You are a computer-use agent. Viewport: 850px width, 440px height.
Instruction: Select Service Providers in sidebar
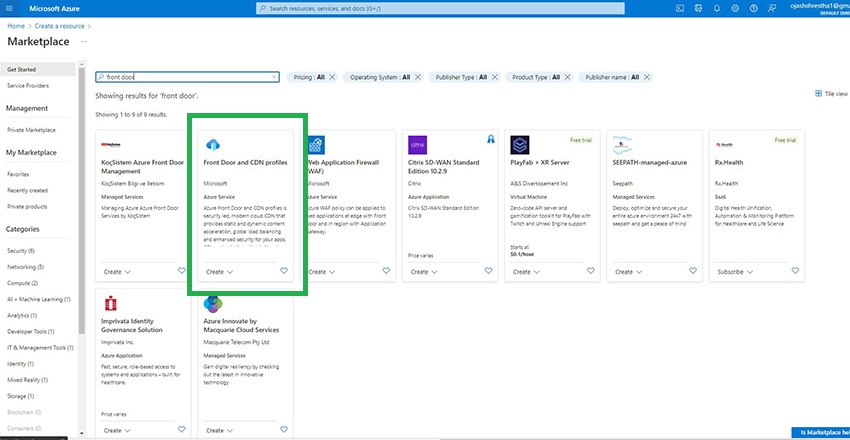pyautogui.click(x=28, y=86)
